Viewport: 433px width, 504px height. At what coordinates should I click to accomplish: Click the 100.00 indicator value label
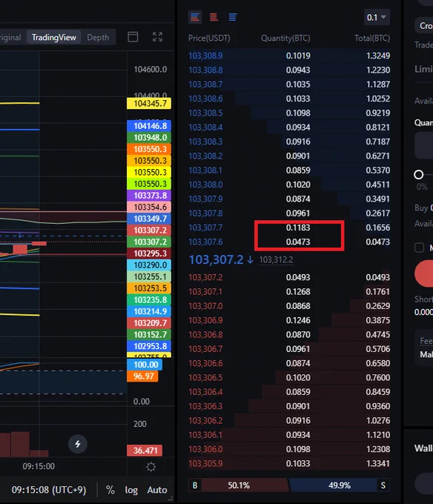[x=145, y=365]
